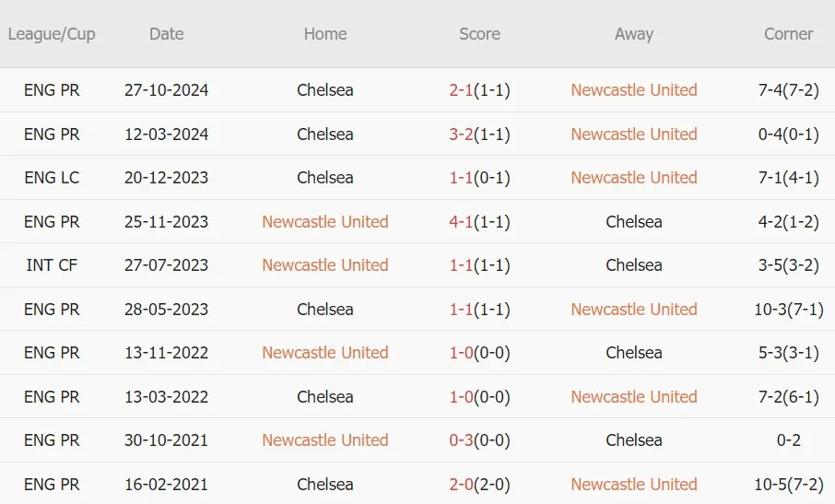Click the Corner column header

[788, 34]
